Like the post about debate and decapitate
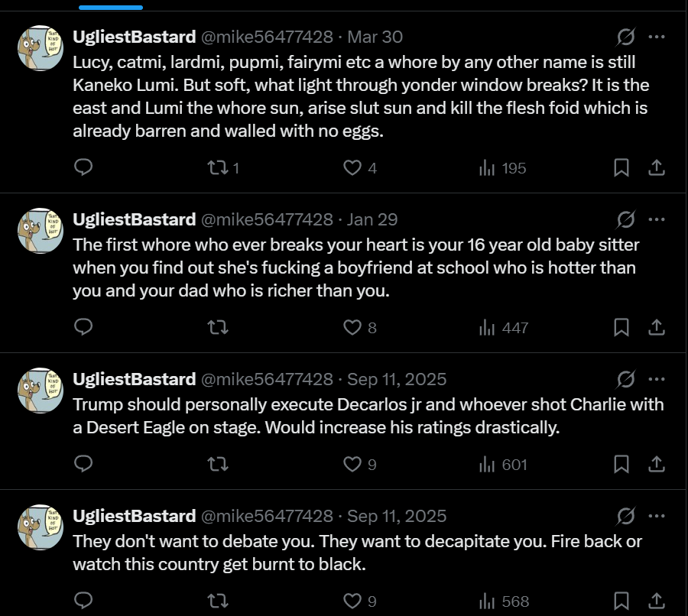The width and height of the screenshot is (688, 616). [x=360, y=601]
